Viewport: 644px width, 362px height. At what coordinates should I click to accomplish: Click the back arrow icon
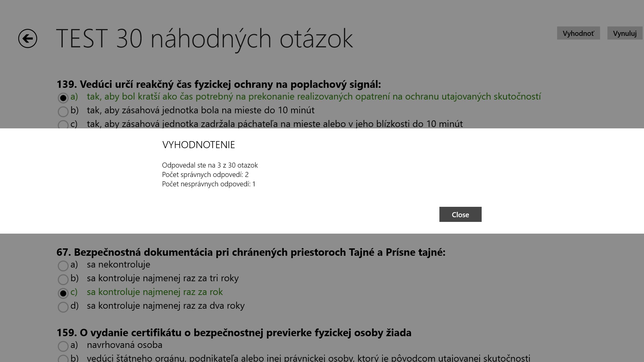pos(28,39)
